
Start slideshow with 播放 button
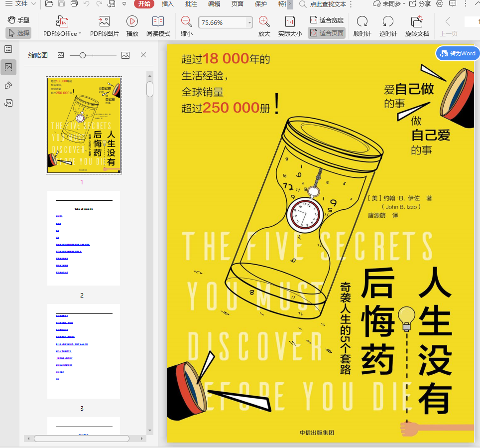(132, 22)
